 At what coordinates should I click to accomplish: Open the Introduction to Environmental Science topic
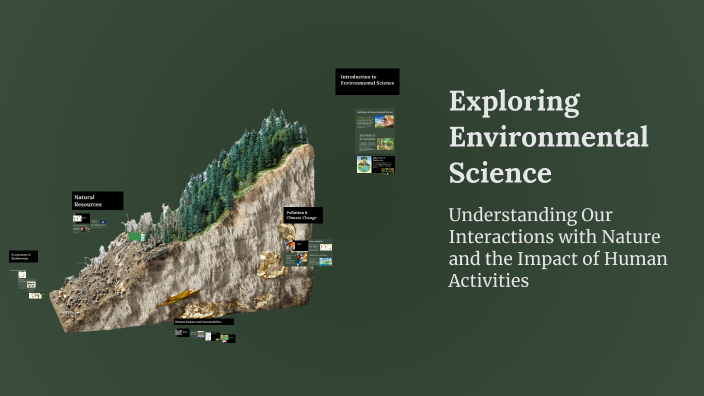coord(367,81)
